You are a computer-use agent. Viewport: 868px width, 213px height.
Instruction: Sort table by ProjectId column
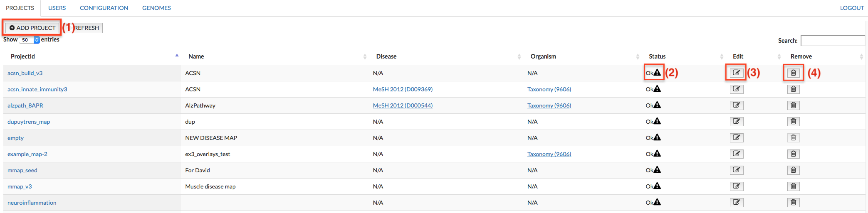pos(23,56)
